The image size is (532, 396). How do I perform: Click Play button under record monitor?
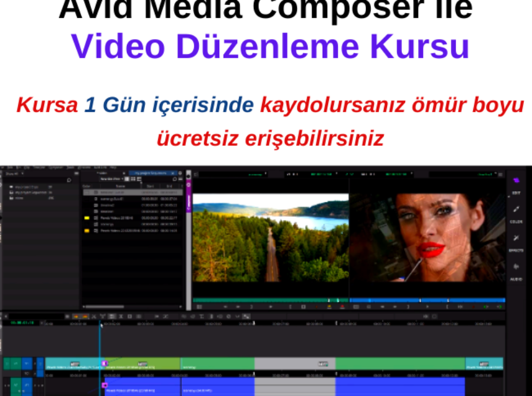[427, 307]
